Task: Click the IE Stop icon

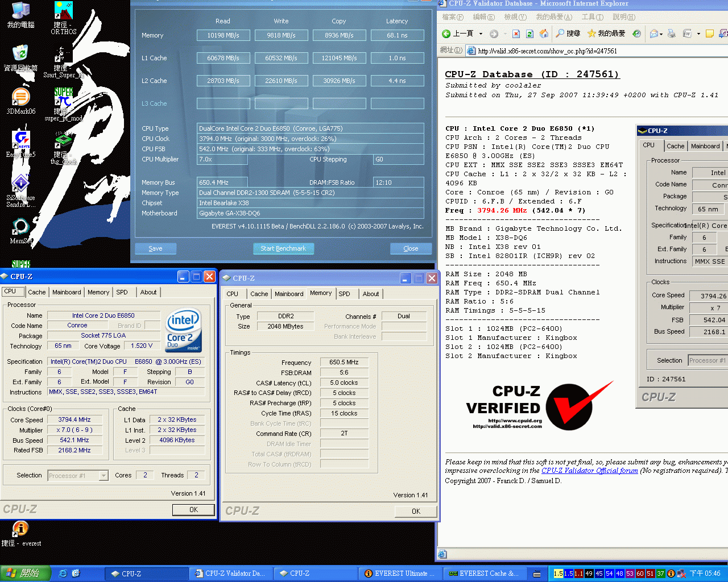Action: pyautogui.click(x=516, y=34)
